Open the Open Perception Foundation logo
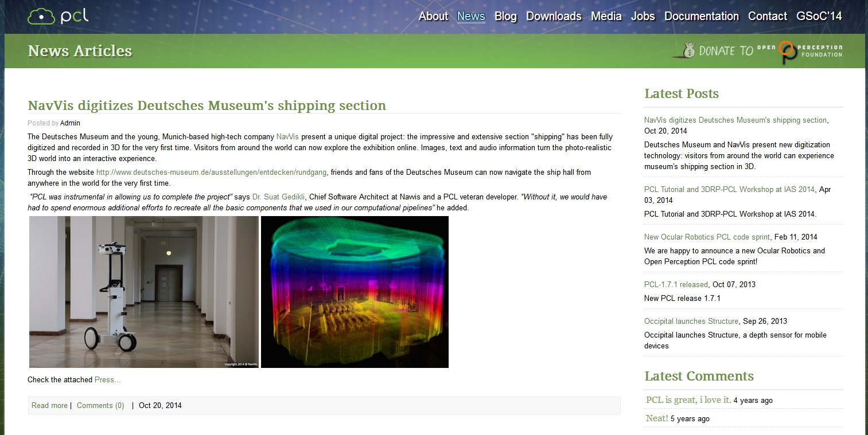Viewport: 868px width, 435px height. tap(811, 51)
